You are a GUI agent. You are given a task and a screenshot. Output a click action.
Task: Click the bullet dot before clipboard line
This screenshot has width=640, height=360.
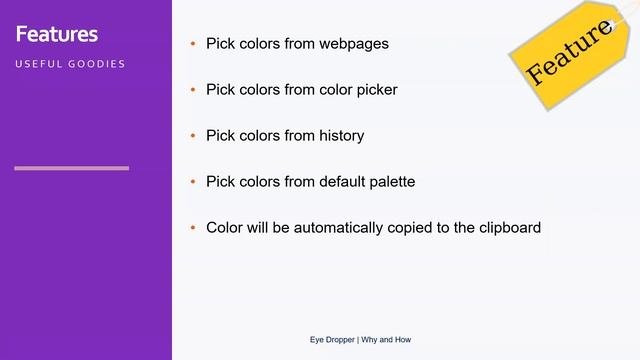pyautogui.click(x=193, y=227)
